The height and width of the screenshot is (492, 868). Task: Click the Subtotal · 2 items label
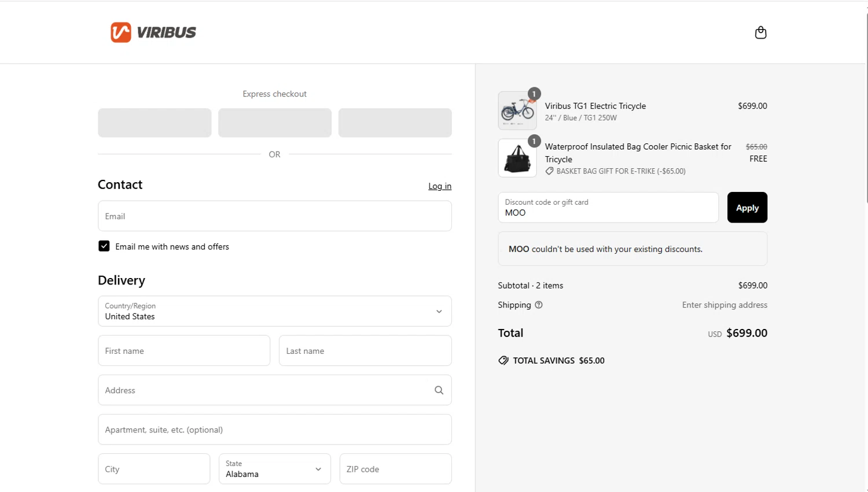pos(531,286)
